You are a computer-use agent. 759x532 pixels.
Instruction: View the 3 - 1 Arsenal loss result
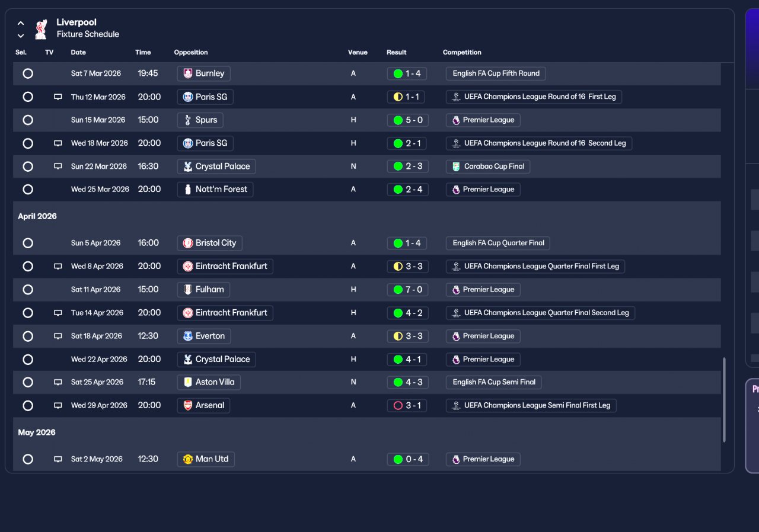pos(407,406)
